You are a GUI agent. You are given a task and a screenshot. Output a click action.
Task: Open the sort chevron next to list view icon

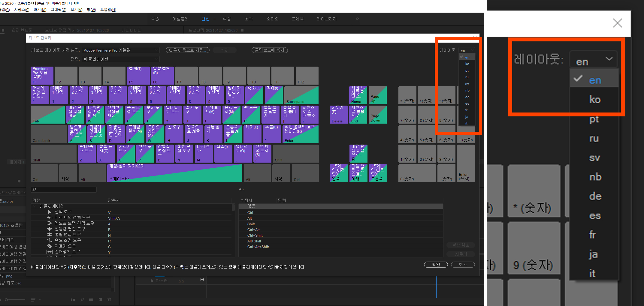(x=40, y=299)
